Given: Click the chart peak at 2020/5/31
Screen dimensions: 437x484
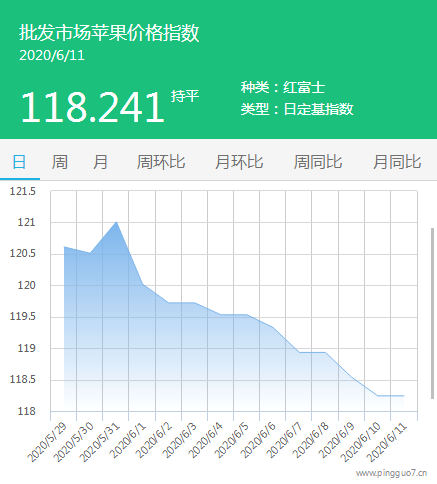Looking at the screenshot, I should 116,222.
